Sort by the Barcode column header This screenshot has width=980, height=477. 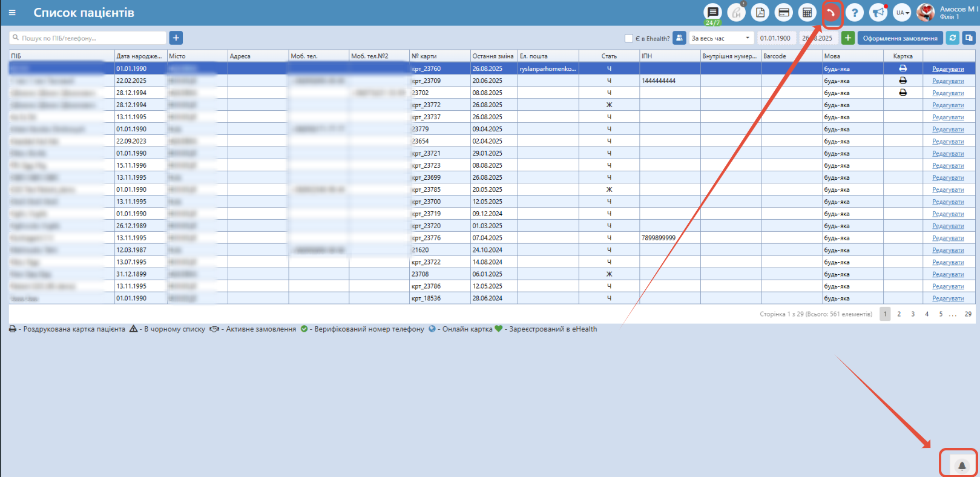[x=792, y=56]
